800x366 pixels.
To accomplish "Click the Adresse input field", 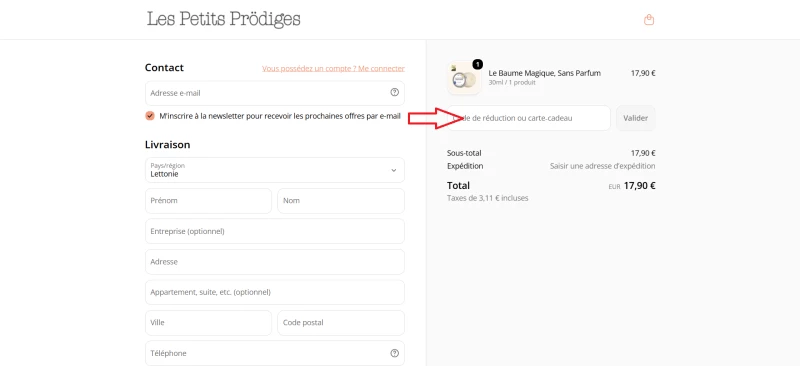I will (x=274, y=262).
